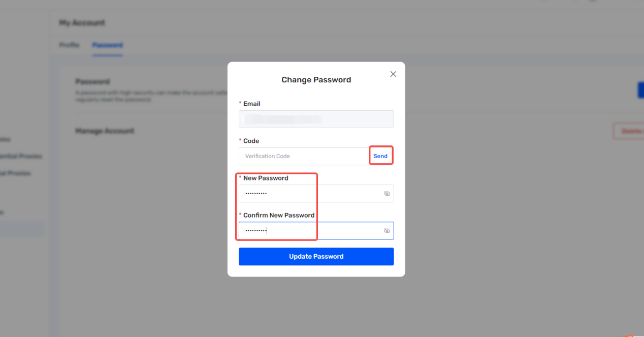Click the greyed-out Email field
The width and height of the screenshot is (644, 337).
tap(316, 119)
